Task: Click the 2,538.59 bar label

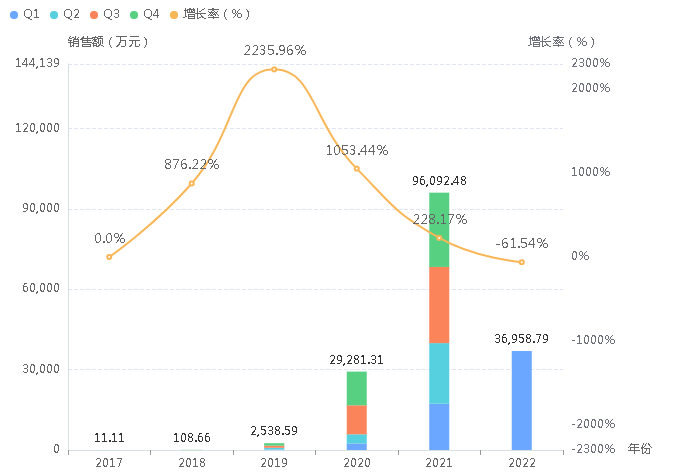Action: click(x=274, y=431)
